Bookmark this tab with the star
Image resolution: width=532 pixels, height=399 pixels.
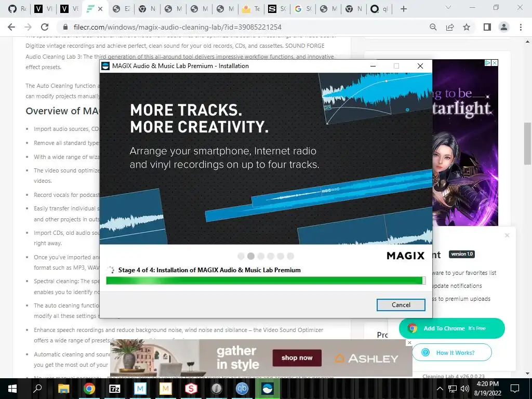(x=467, y=27)
